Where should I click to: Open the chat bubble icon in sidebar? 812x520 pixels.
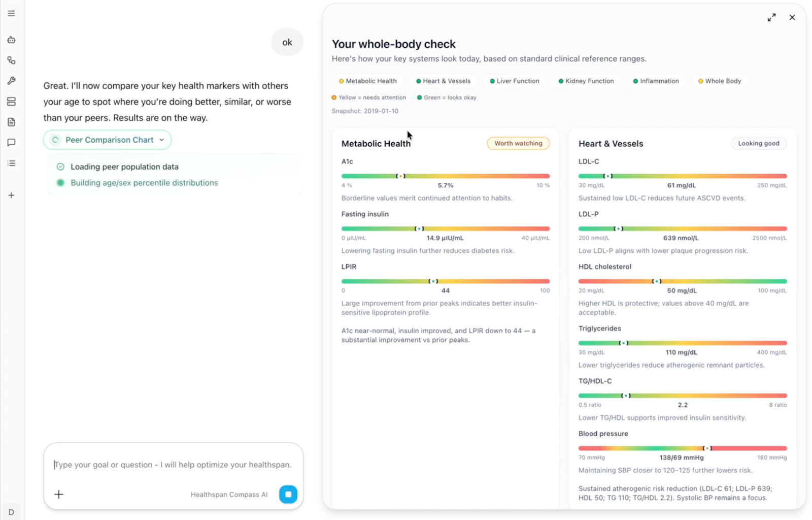coord(11,143)
